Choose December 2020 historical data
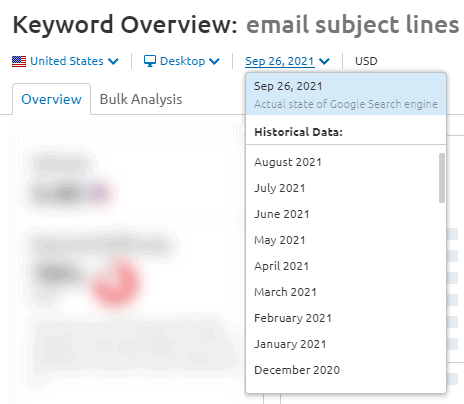This screenshot has height=404, width=464. (342, 370)
